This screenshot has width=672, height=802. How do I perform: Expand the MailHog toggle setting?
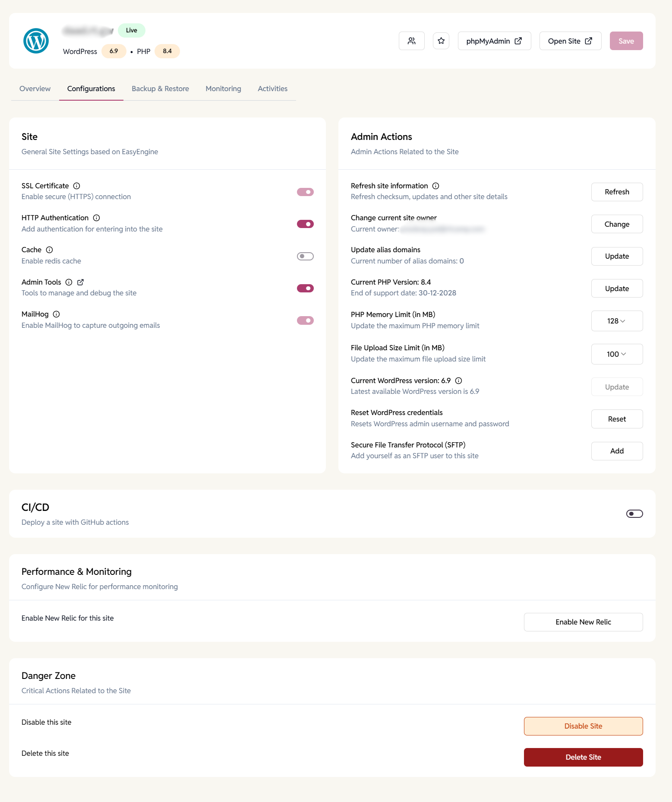305,320
